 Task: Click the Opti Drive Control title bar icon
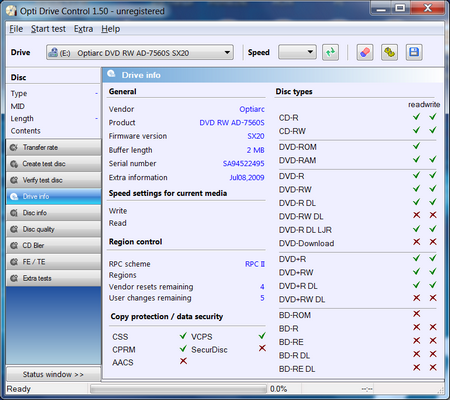pos(11,11)
